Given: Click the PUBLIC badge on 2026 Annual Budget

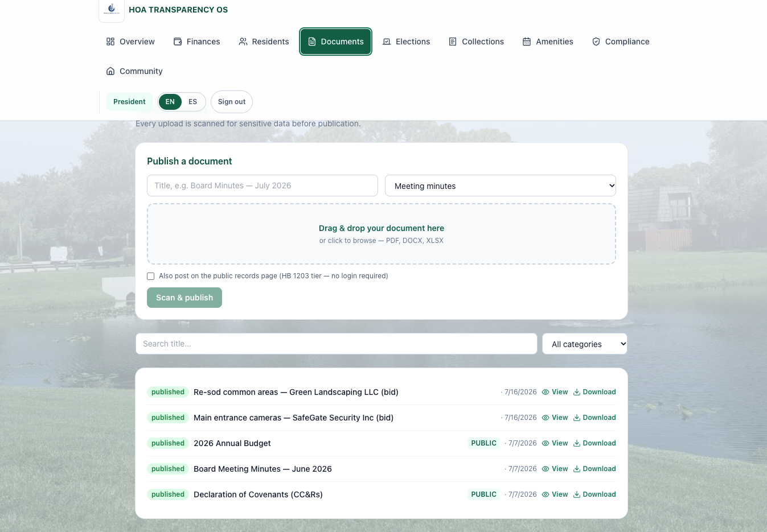Looking at the screenshot, I should [x=484, y=443].
